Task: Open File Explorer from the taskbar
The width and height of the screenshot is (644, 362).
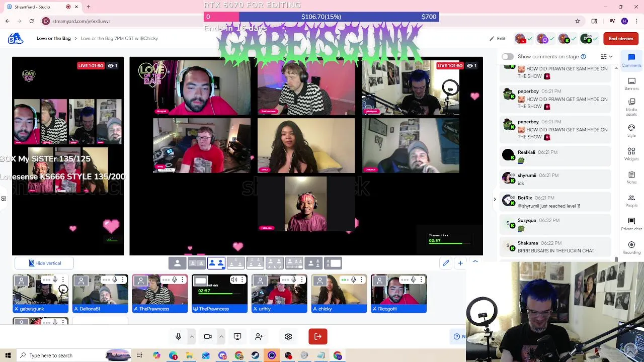Action: pyautogui.click(x=189, y=355)
